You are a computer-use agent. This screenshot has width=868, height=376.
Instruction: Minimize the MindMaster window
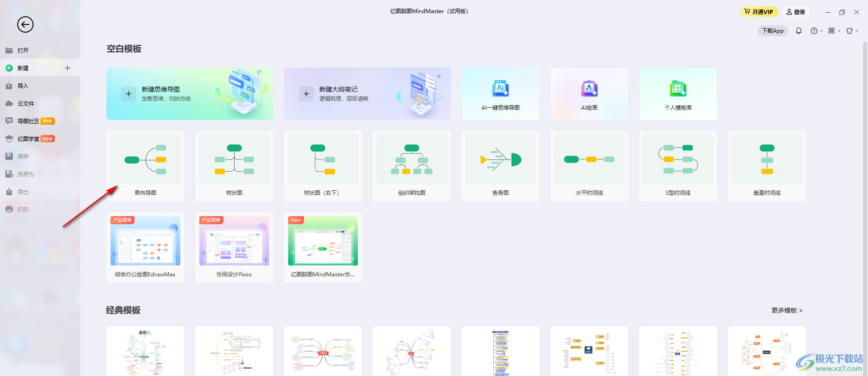click(x=828, y=12)
